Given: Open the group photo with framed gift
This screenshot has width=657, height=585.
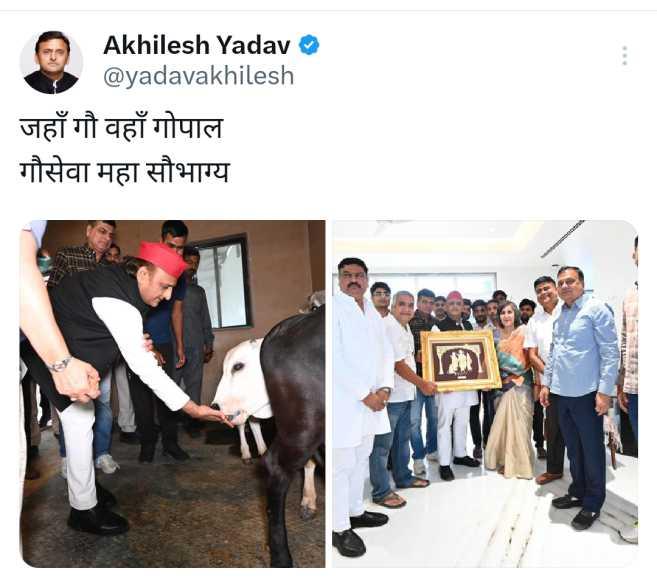Looking at the screenshot, I should pyautogui.click(x=485, y=394).
